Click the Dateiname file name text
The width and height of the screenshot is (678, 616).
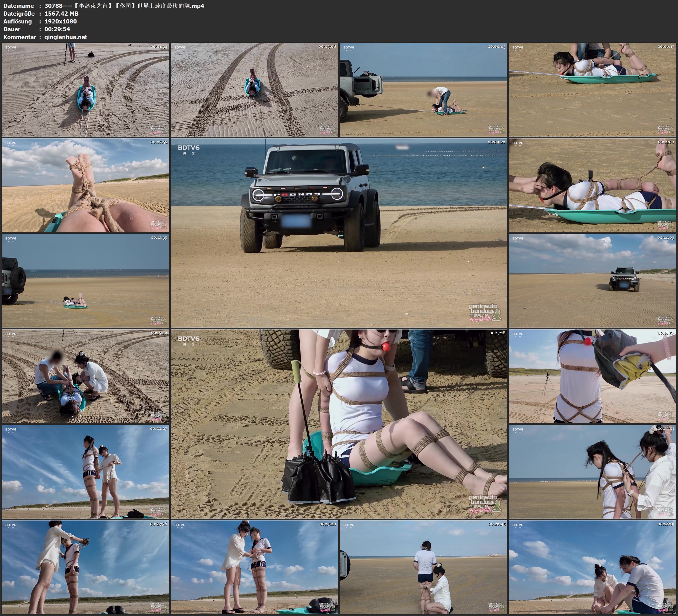coord(124,6)
